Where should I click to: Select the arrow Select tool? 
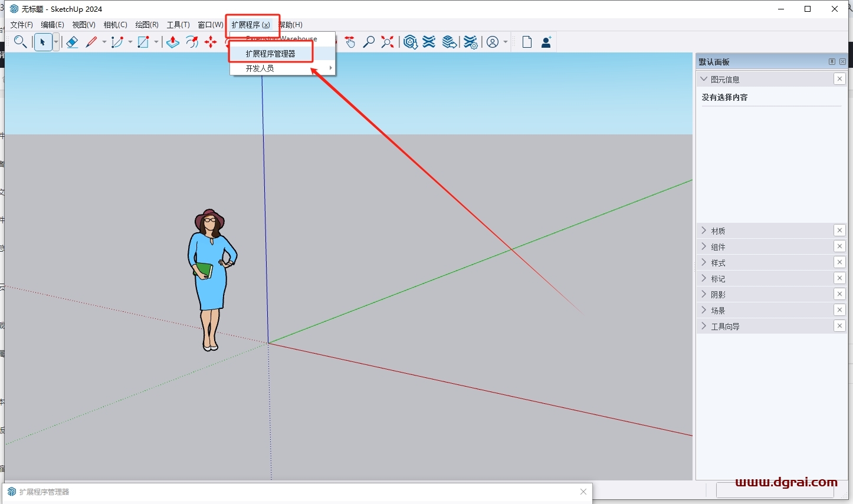(43, 42)
